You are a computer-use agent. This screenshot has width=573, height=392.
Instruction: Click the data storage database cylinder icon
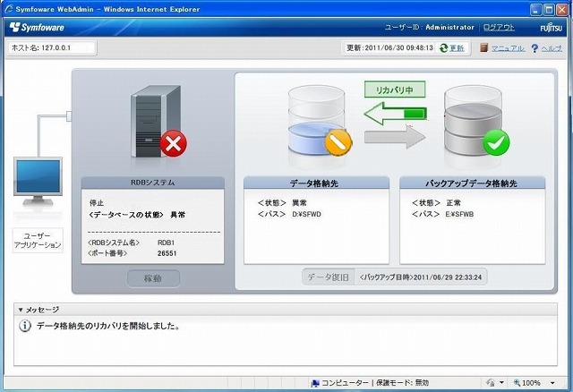tap(316, 121)
